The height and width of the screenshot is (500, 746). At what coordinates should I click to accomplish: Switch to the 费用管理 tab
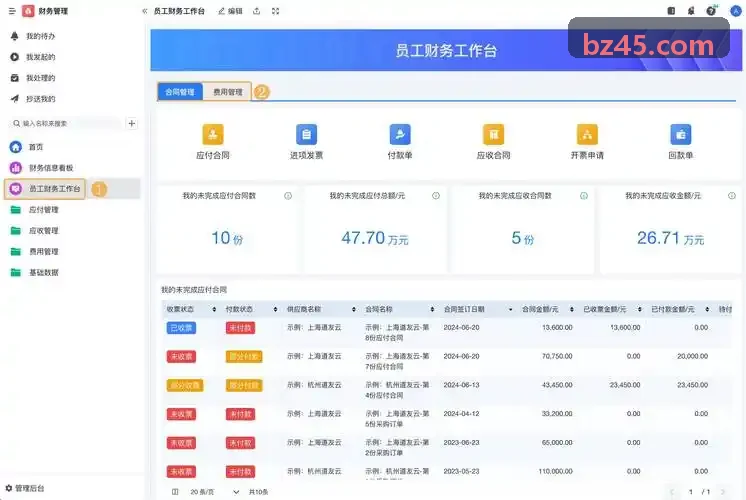227,92
